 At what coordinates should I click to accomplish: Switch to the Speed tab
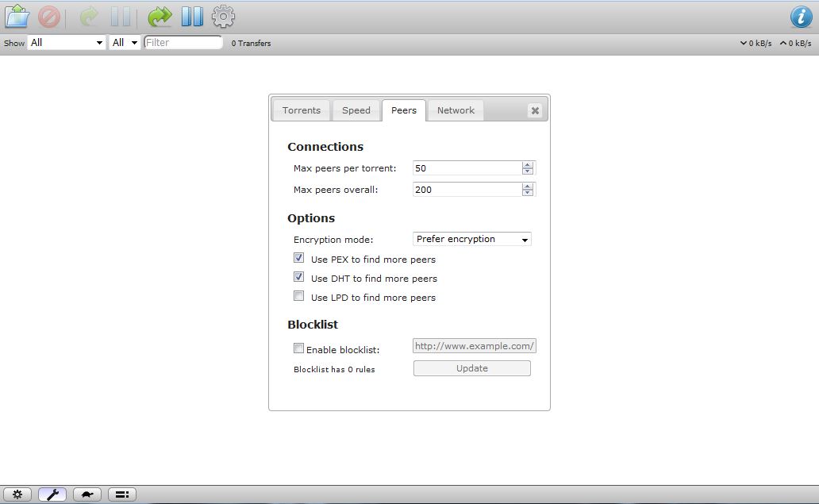(x=356, y=110)
